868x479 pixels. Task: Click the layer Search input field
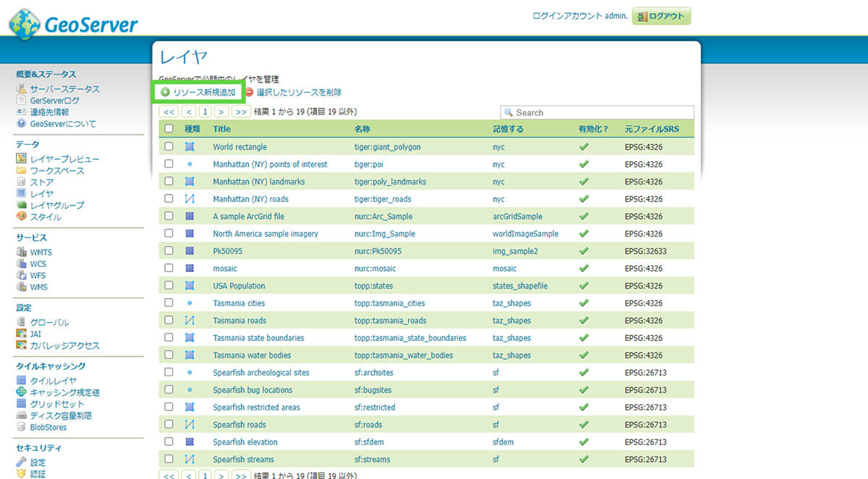597,113
